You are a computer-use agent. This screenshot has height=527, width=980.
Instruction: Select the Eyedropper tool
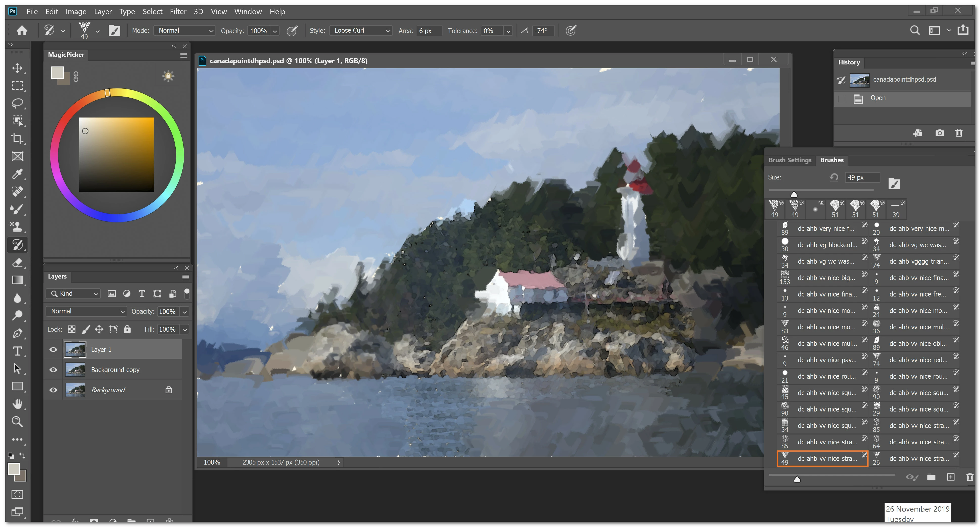pos(17,174)
